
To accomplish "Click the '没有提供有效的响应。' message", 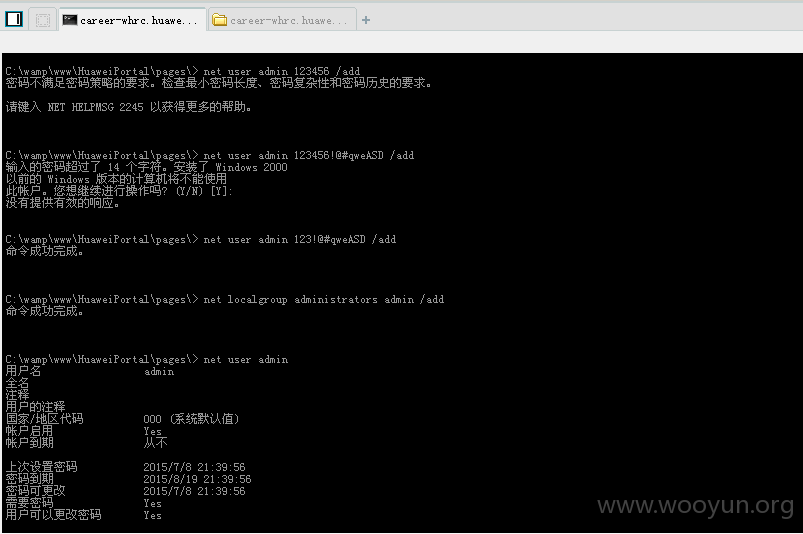I will [x=62, y=203].
